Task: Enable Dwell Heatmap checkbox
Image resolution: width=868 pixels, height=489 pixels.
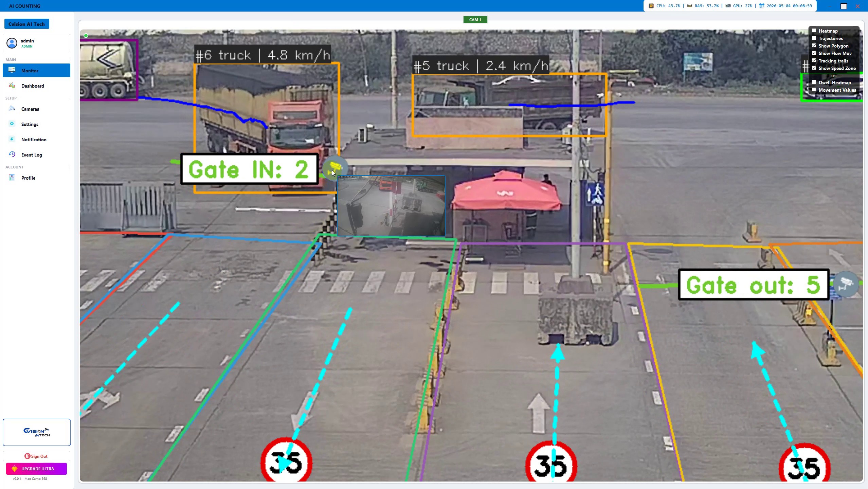Action: [814, 82]
